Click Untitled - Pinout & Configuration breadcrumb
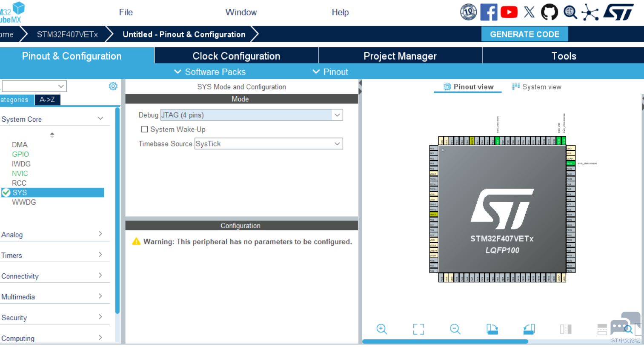Image resolution: width=644 pixels, height=347 pixels. pos(184,34)
